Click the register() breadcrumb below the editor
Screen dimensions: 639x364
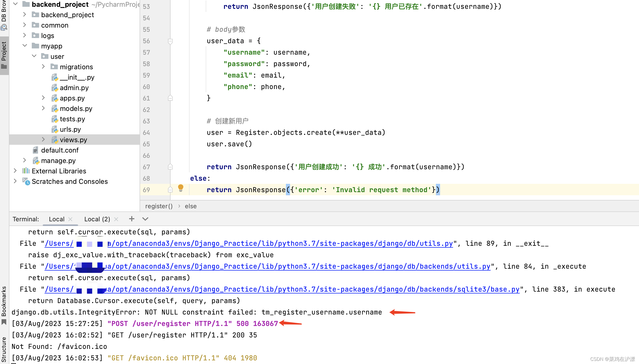pyautogui.click(x=159, y=206)
